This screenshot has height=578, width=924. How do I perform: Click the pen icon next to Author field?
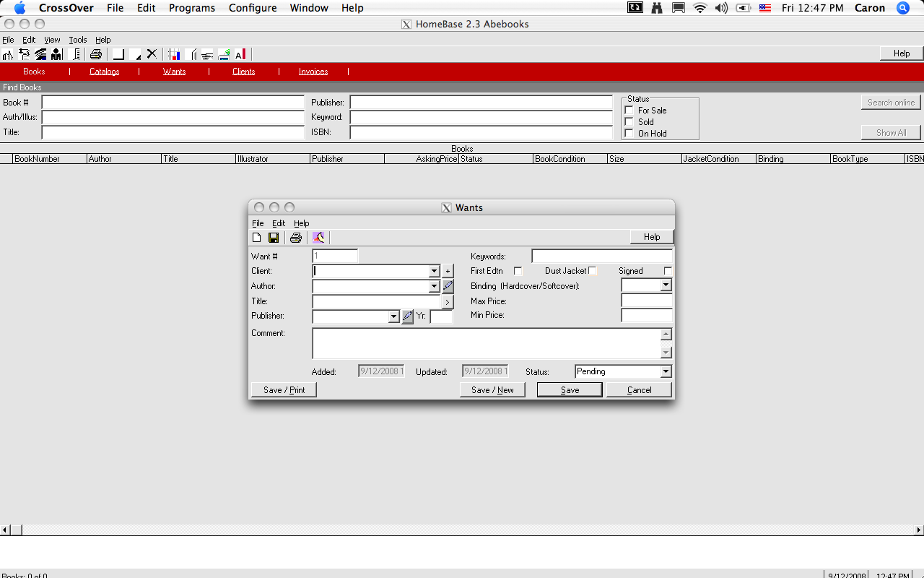click(x=448, y=286)
